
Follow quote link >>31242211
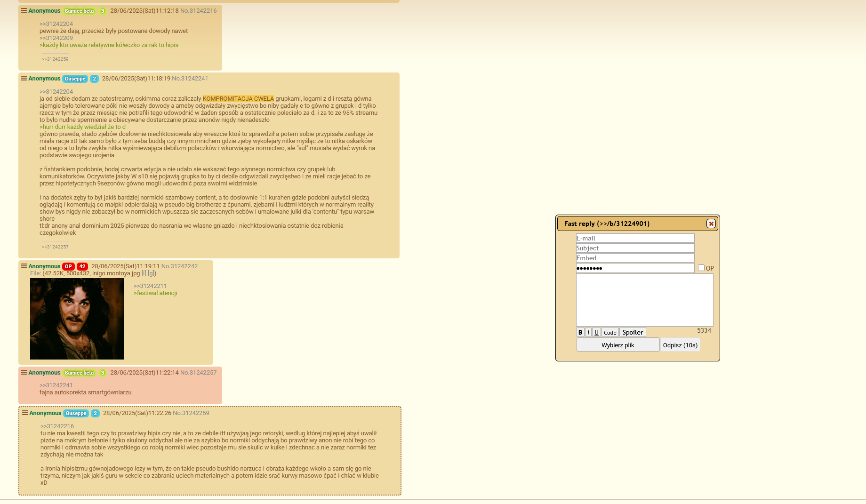coord(150,286)
